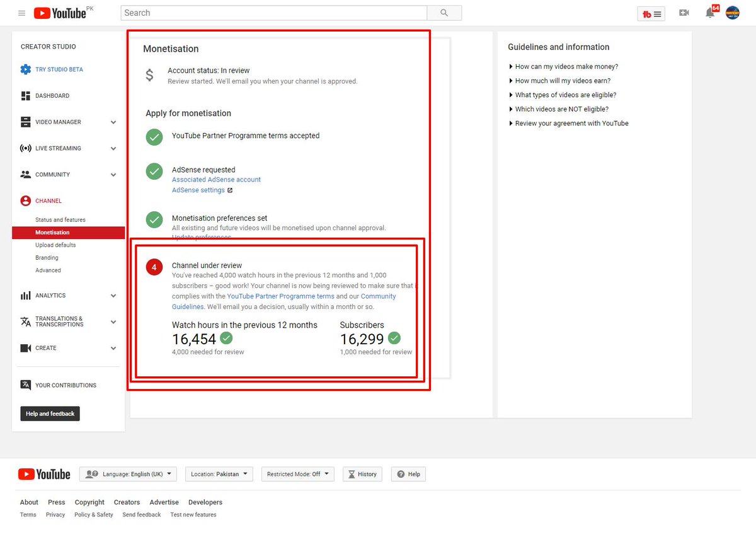The image size is (756, 534).
Task: Expand Review your agreement with YouTube
Action: click(568, 124)
